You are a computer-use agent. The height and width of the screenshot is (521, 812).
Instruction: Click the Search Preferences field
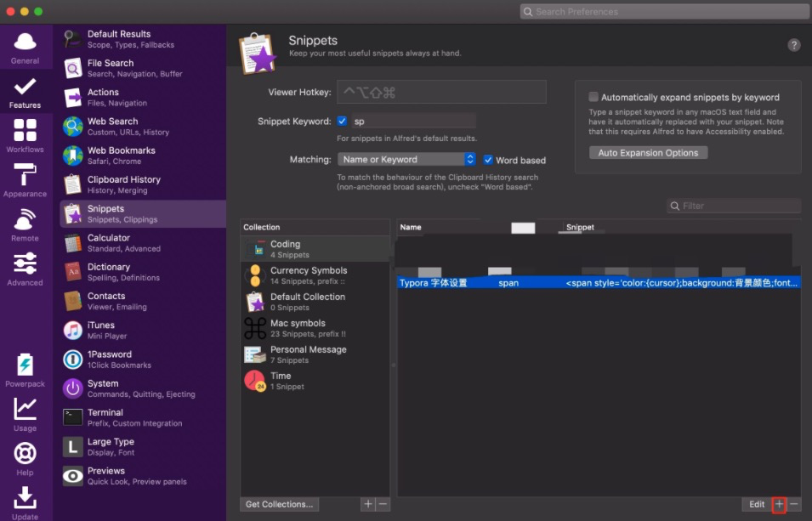tap(664, 11)
